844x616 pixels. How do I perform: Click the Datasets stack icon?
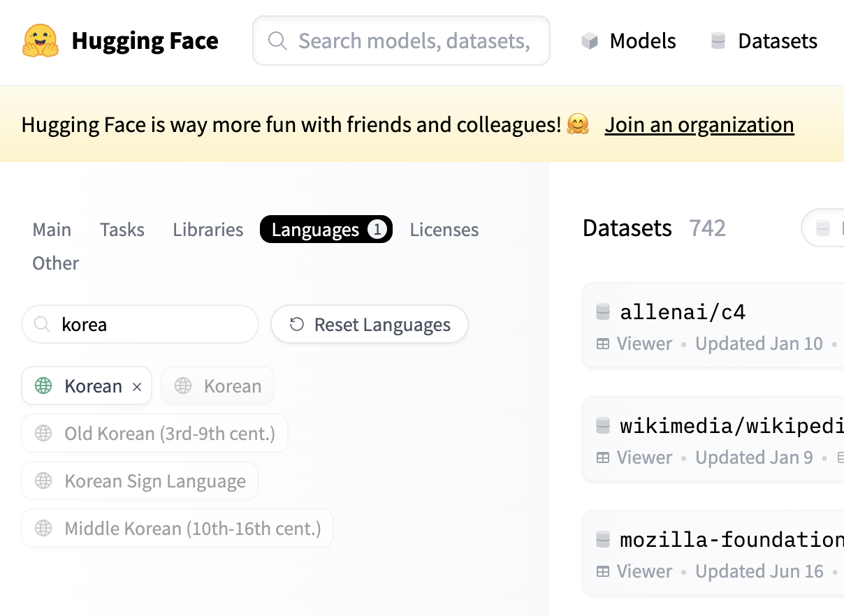click(718, 41)
